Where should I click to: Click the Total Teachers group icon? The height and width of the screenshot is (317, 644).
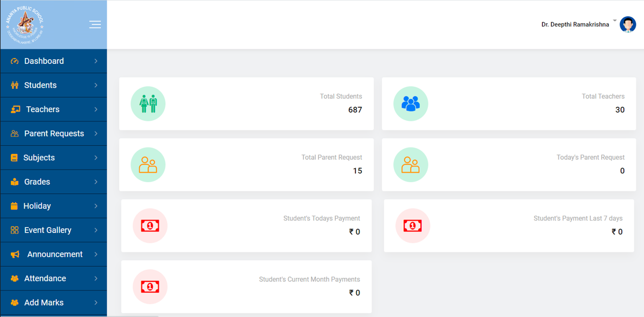click(x=411, y=103)
